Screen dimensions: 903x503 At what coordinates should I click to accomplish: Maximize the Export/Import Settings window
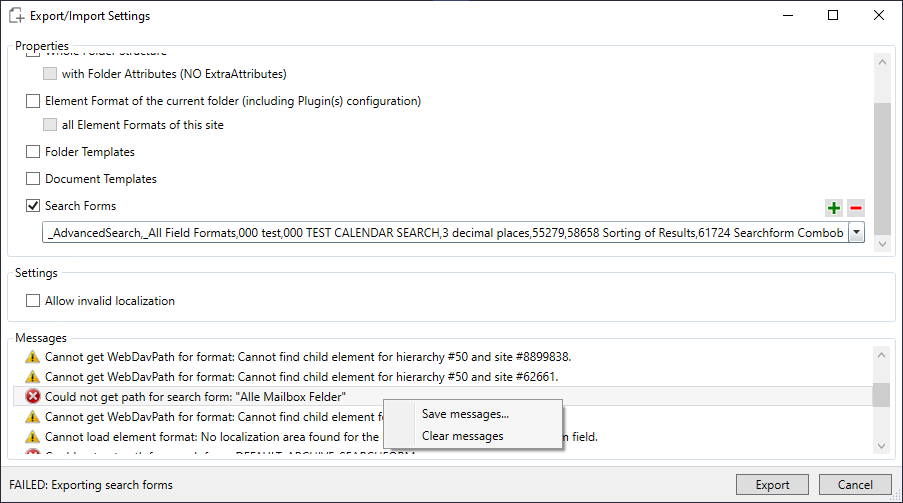(x=833, y=16)
